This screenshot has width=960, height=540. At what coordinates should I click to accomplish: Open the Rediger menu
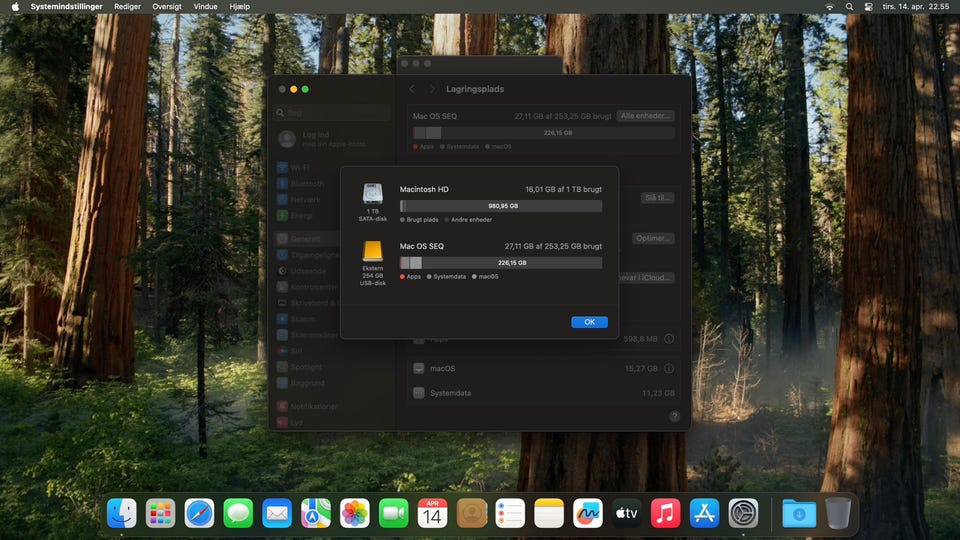[x=128, y=6]
